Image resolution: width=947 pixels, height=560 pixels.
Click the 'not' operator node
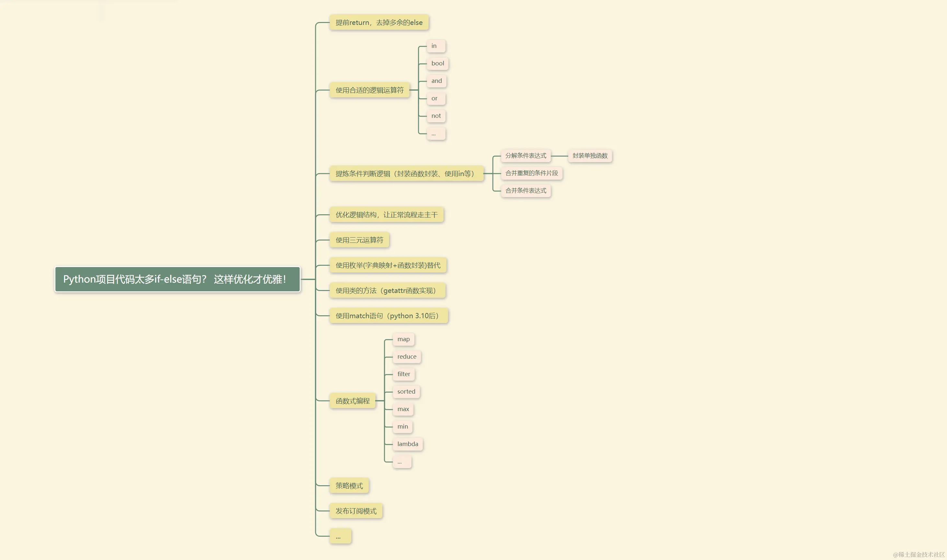pos(436,116)
